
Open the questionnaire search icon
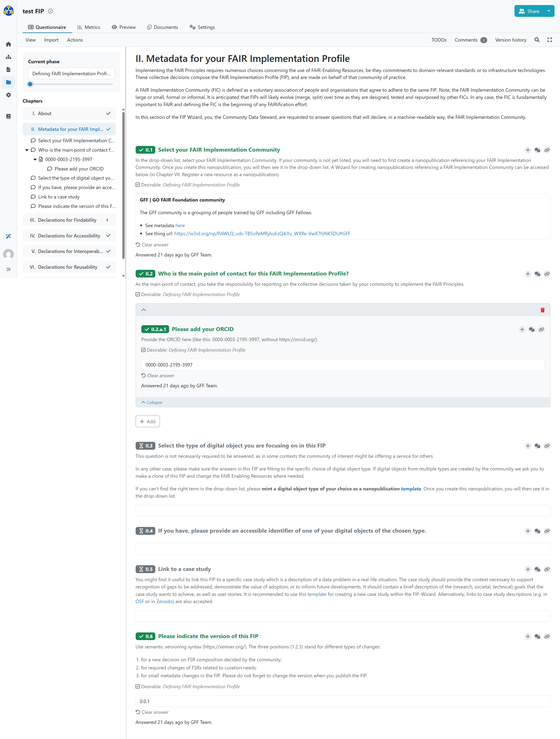tap(537, 40)
